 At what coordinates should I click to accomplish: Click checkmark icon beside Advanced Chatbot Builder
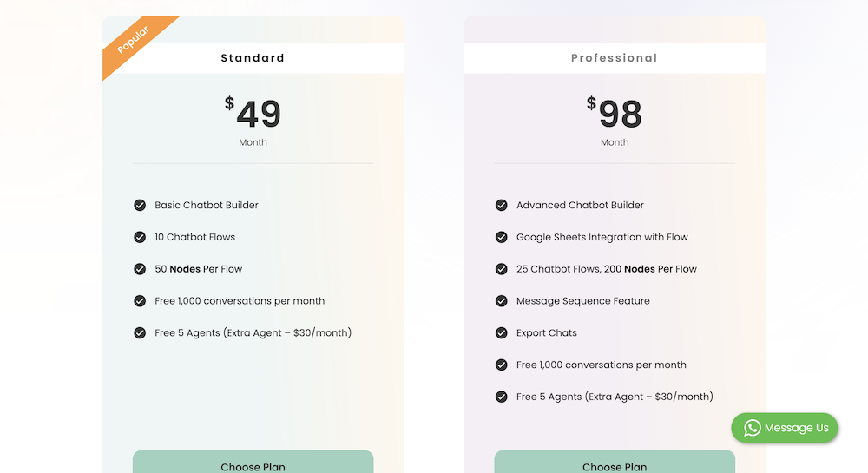(502, 206)
